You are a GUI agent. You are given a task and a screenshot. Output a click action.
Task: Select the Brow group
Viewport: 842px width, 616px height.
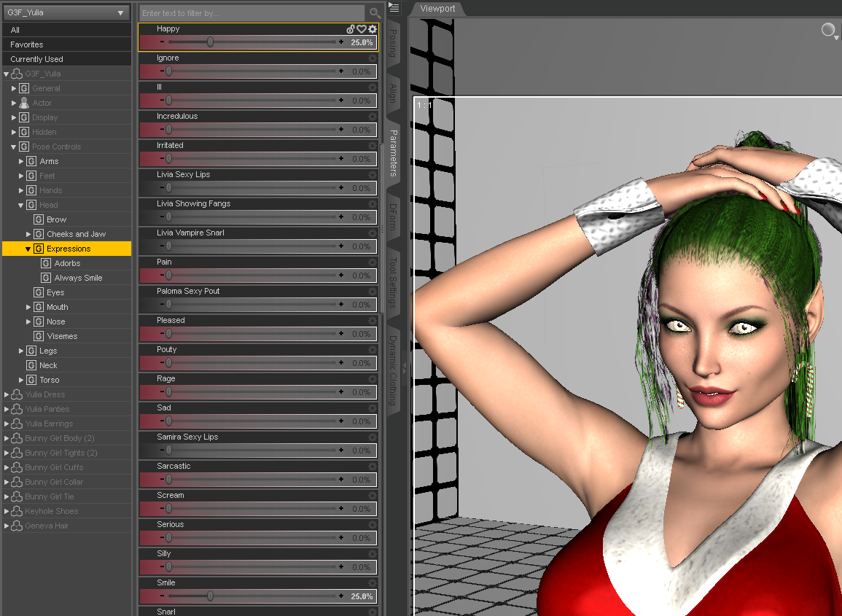click(x=56, y=219)
